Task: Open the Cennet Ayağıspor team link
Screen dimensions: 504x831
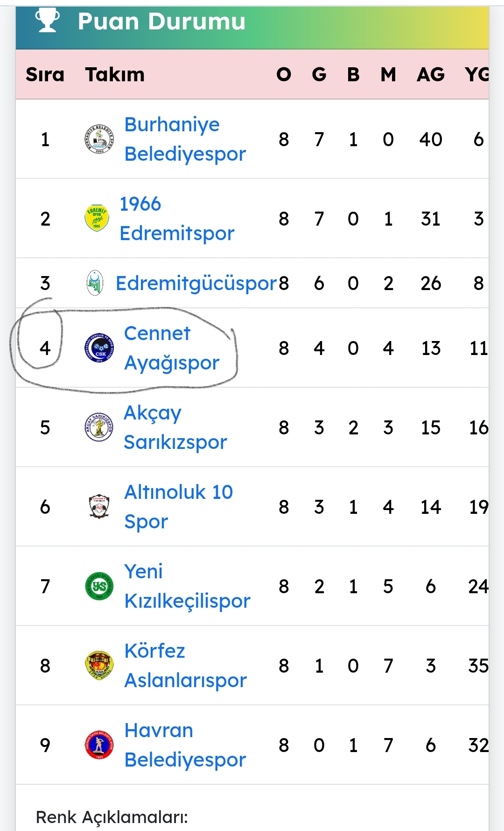Action: click(171, 348)
